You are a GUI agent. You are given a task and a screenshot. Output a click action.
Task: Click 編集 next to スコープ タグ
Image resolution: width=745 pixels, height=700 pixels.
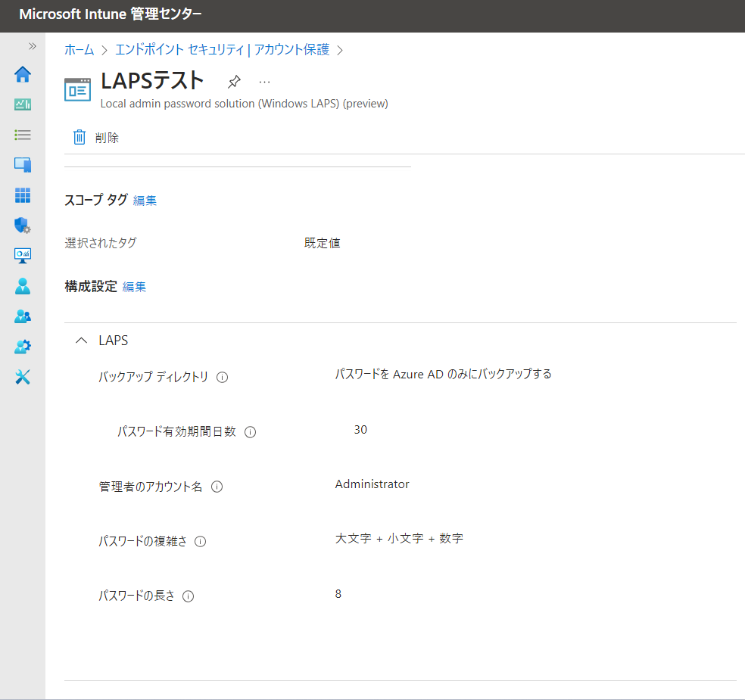point(145,201)
